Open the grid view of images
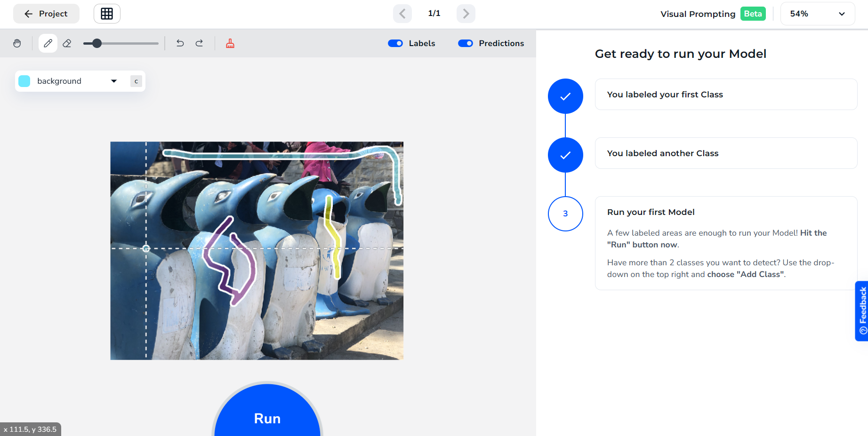The width and height of the screenshot is (868, 436). (107, 14)
